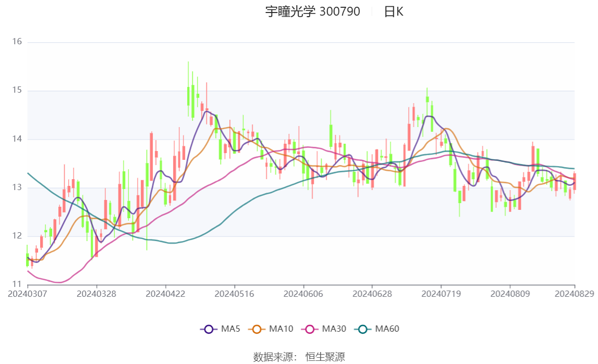This screenshot has width=598, height=364.
Task: Click the data source text 恒生聚源
Action: point(325,357)
